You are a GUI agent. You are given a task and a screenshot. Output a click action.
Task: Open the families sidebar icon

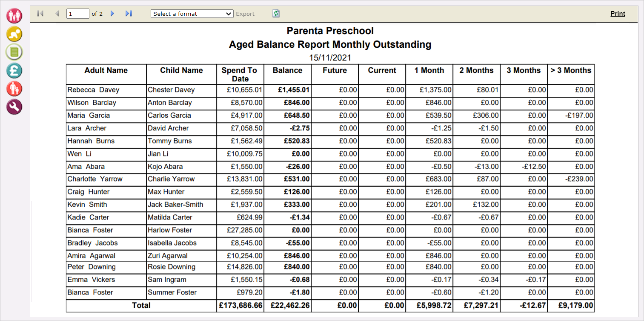click(x=14, y=16)
